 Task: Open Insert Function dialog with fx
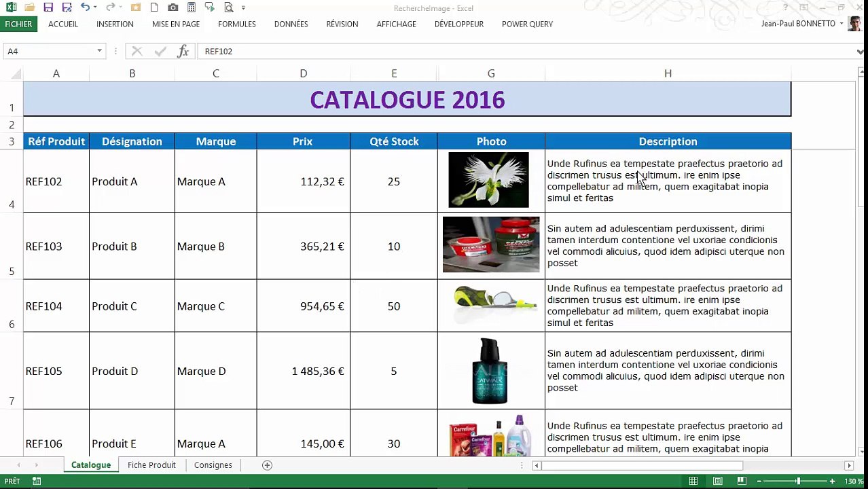[183, 51]
